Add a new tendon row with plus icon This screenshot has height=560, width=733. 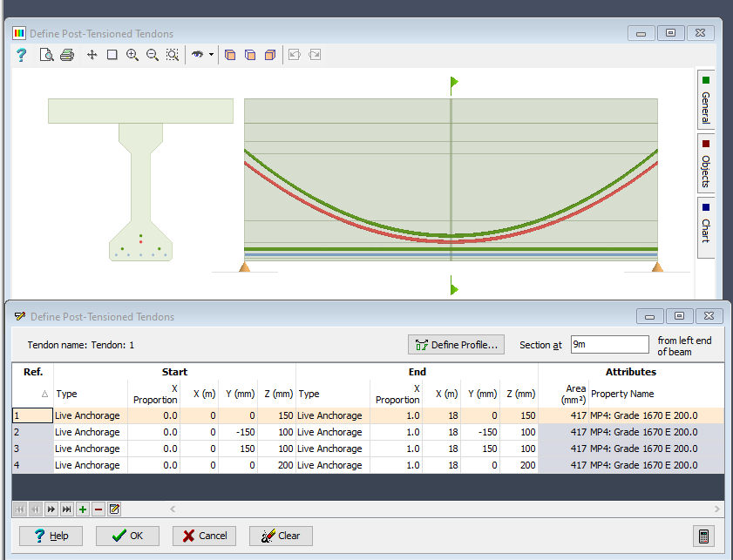(x=82, y=509)
